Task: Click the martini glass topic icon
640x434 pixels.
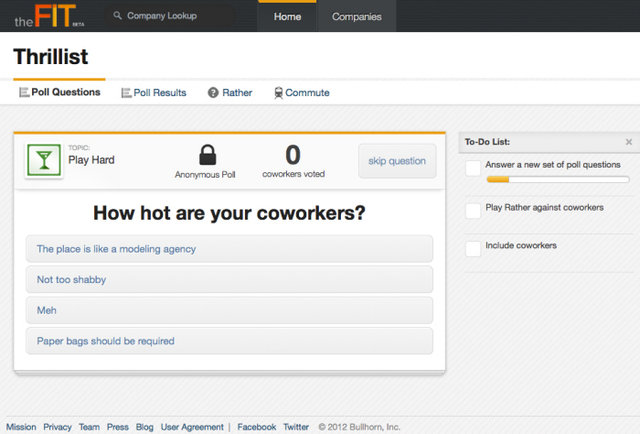Action: [44, 160]
